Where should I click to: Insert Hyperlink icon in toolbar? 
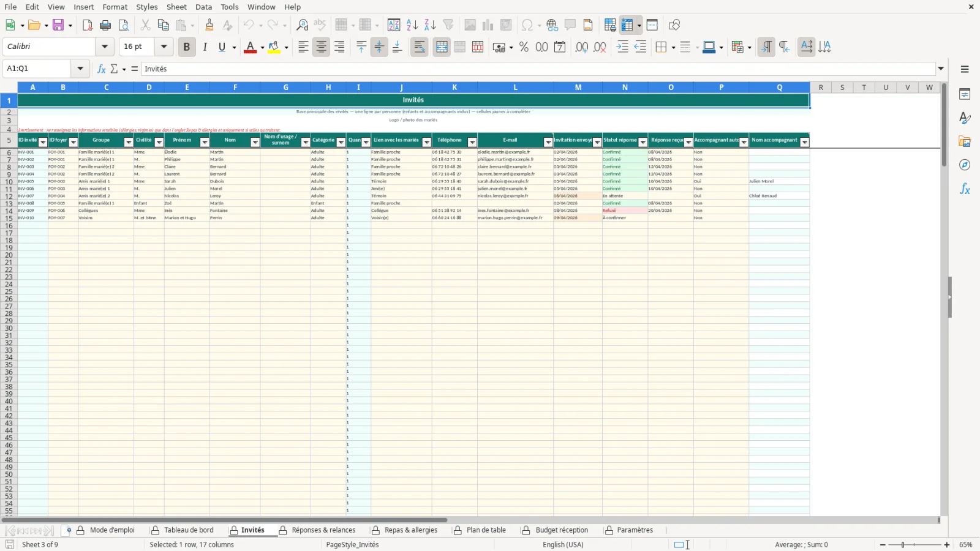pos(552,25)
